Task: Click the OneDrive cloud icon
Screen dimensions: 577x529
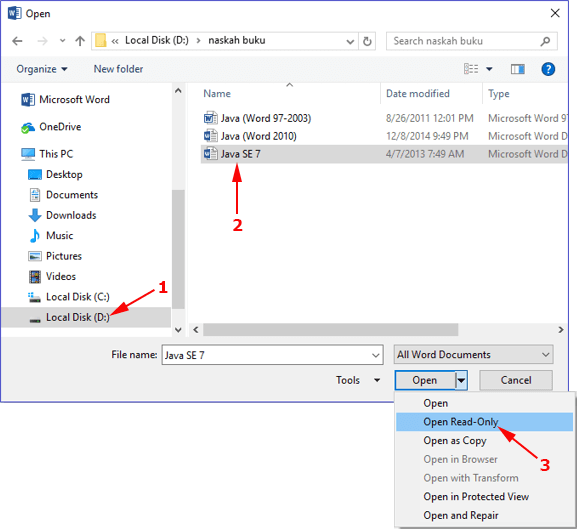Action: (x=28, y=128)
